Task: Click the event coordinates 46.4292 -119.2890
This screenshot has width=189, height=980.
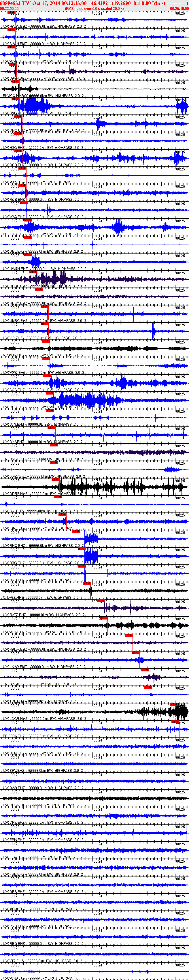Action: pos(111,3)
